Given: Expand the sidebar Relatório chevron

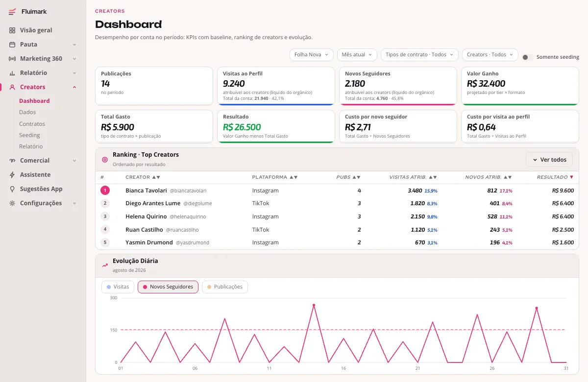Looking at the screenshot, I should point(74,73).
